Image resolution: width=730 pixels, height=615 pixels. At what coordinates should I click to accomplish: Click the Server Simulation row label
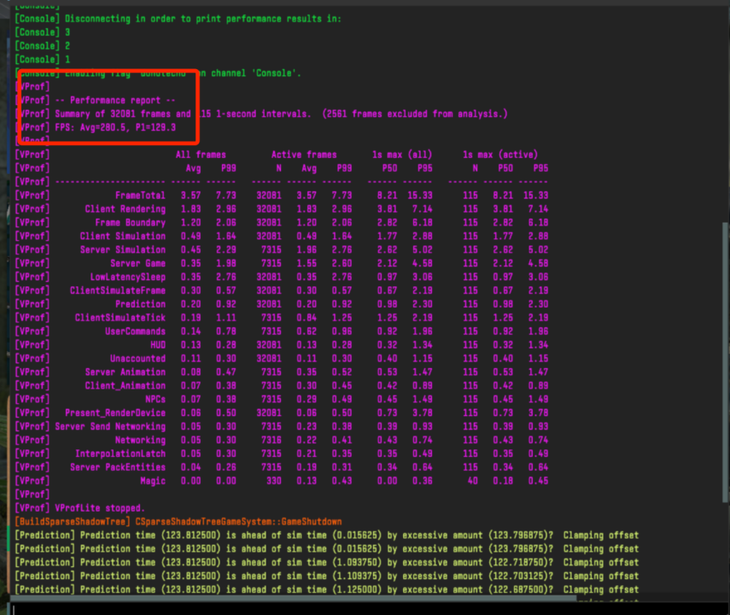click(x=123, y=249)
